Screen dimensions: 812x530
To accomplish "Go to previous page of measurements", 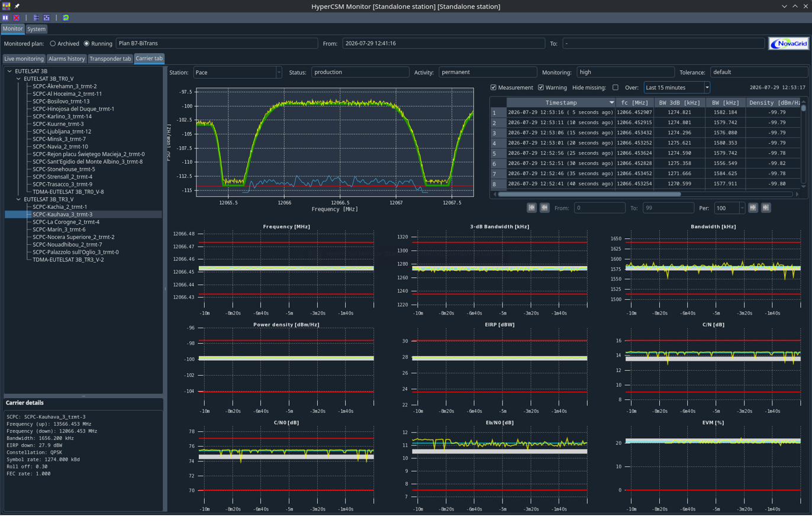I will (544, 208).
